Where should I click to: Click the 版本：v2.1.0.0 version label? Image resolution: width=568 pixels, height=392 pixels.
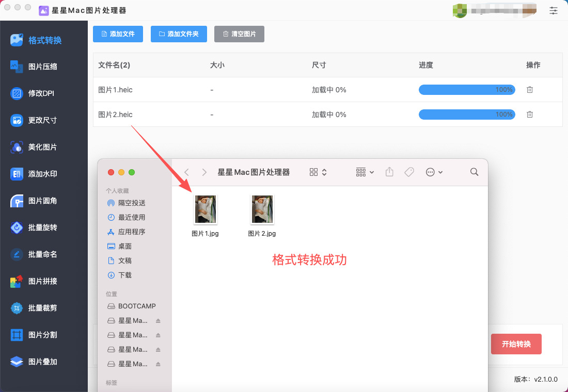click(x=536, y=379)
